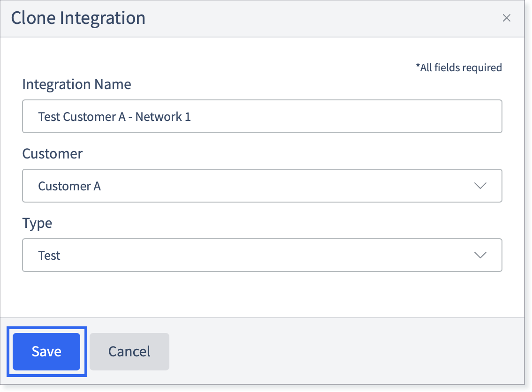Open the Type dropdown
Viewport: 532px width, 392px height.
pos(262,255)
